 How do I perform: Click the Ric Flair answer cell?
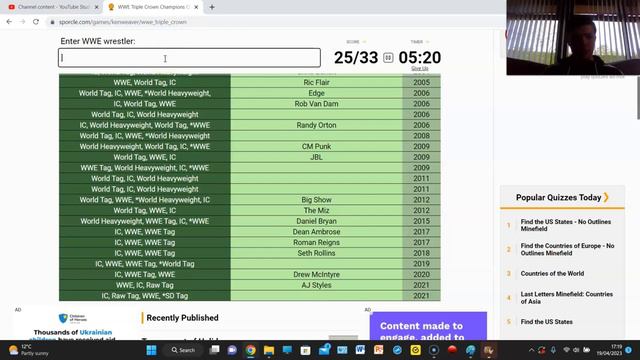tap(316, 82)
